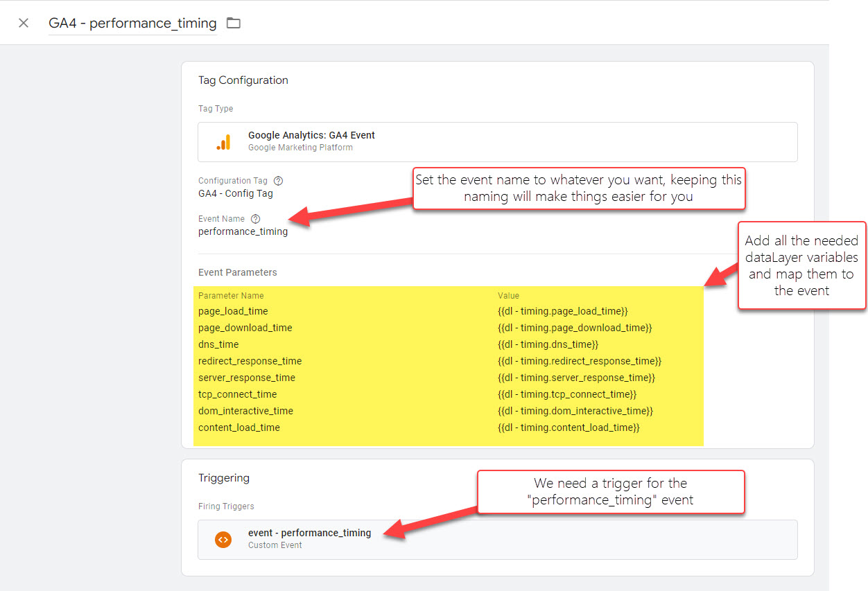This screenshot has width=868, height=591.
Task: Click the orange Custom Event trigger icon
Action: click(x=223, y=540)
